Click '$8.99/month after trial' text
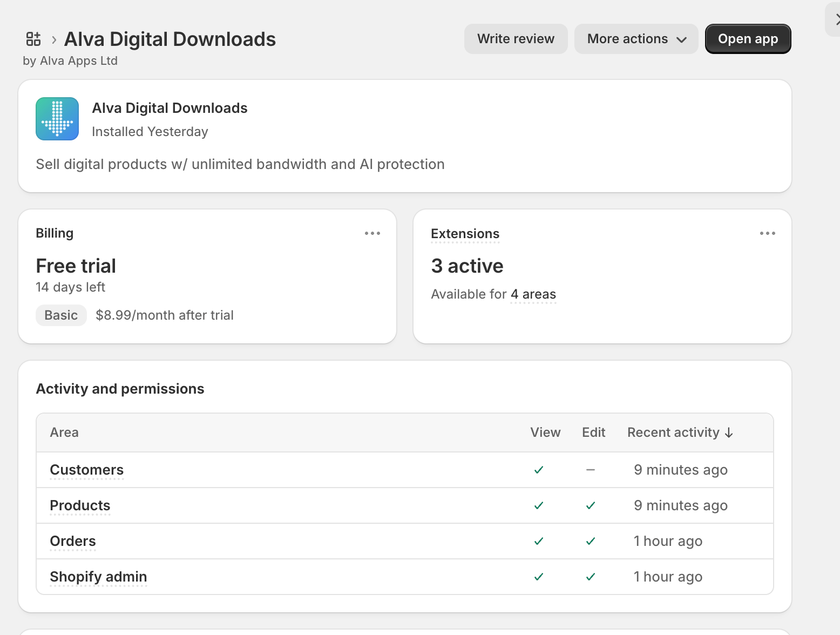The width and height of the screenshot is (840, 635). click(165, 315)
